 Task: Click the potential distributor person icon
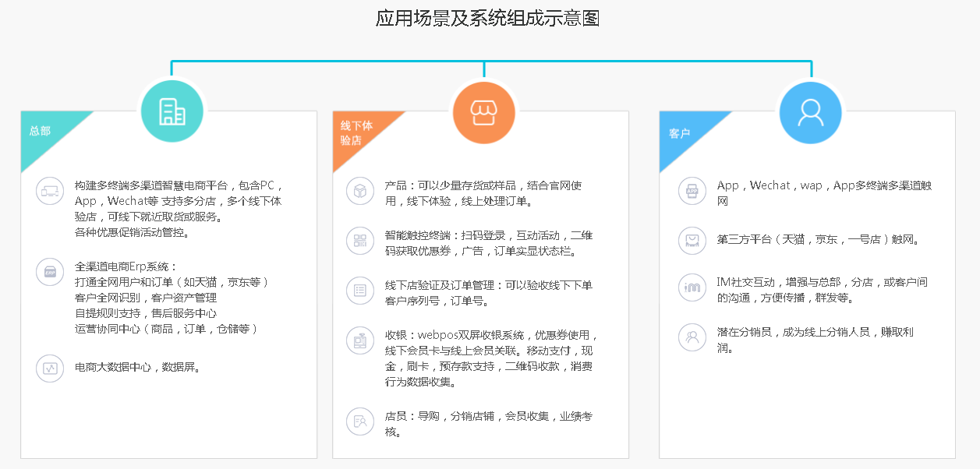692,337
